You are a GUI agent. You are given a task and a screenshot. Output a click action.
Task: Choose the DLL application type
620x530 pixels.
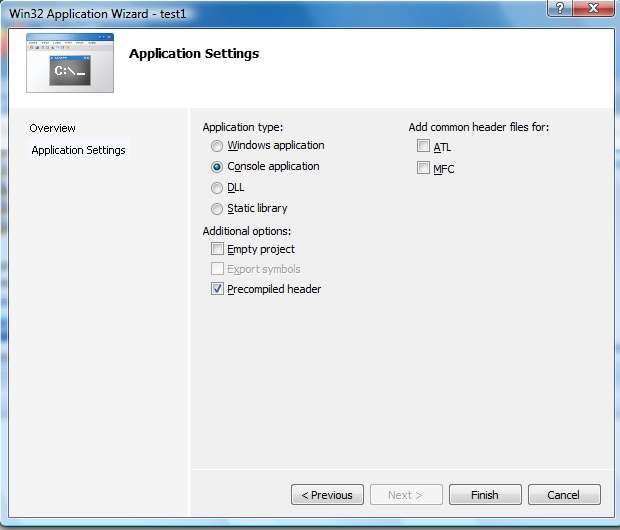pos(217,188)
